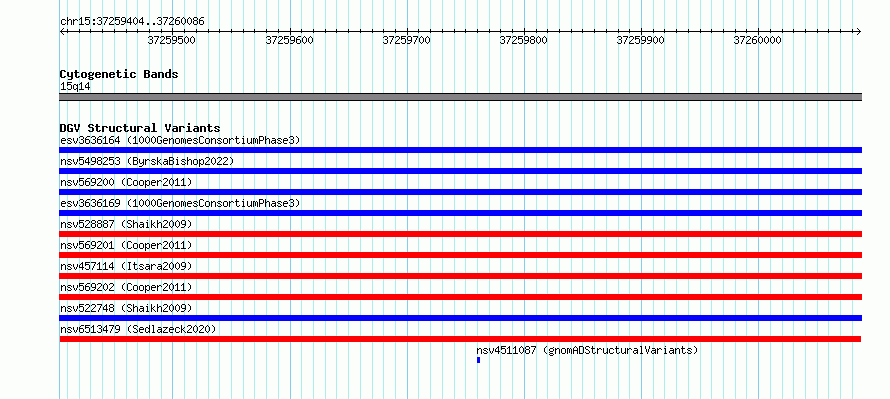This screenshot has width=890, height=399.
Task: Click ruler position 37260000
Action: tap(758, 40)
